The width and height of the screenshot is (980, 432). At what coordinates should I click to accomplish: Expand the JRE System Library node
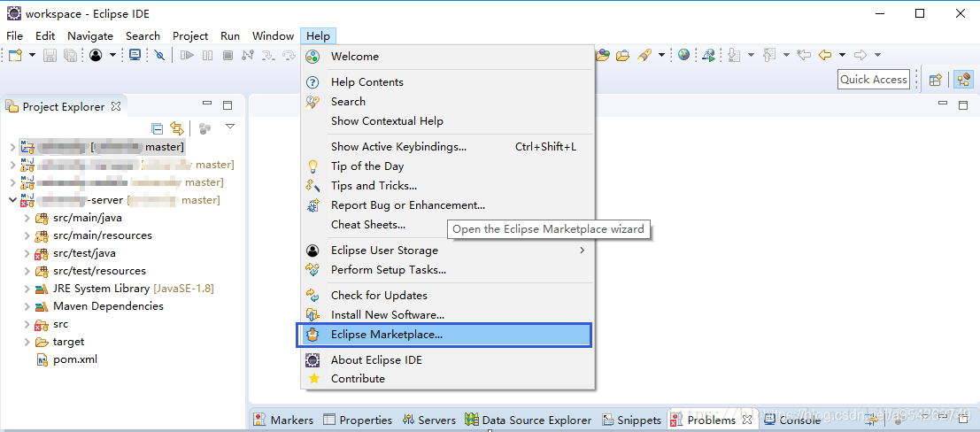27,289
